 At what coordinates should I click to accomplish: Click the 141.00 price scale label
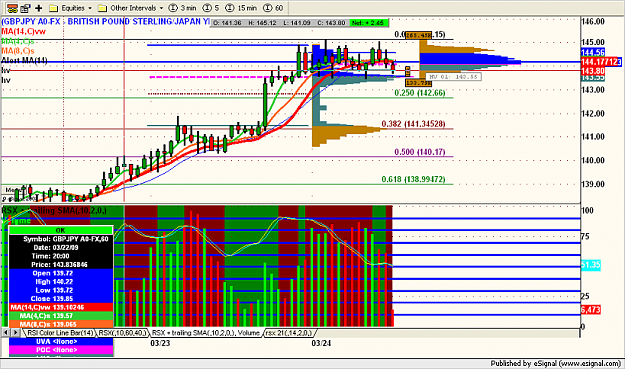click(x=593, y=137)
